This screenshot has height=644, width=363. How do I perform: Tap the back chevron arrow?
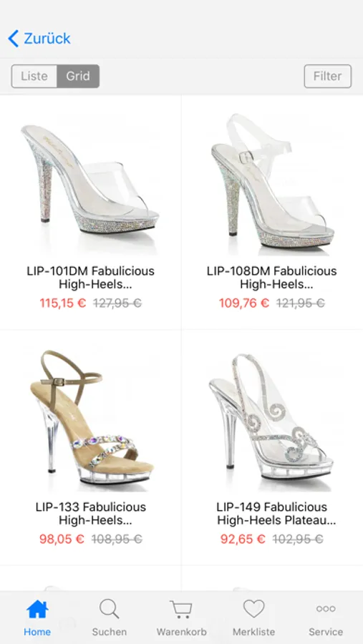click(14, 39)
